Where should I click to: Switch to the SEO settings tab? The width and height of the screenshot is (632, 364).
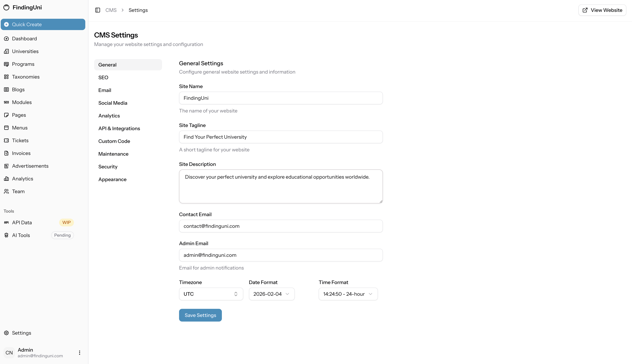point(103,77)
